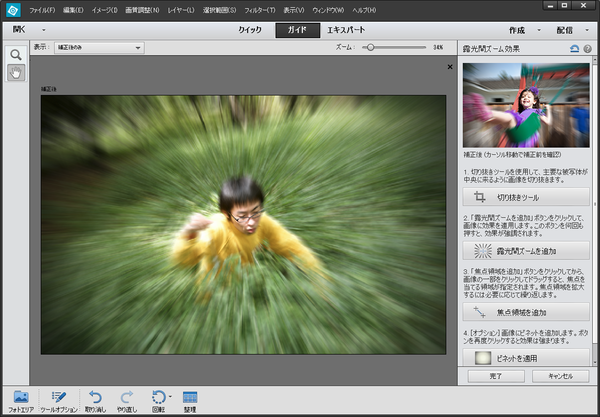Expand the 作成 (Create) dropdown arrow
Viewport: 600px width, 417px height.
(539, 30)
